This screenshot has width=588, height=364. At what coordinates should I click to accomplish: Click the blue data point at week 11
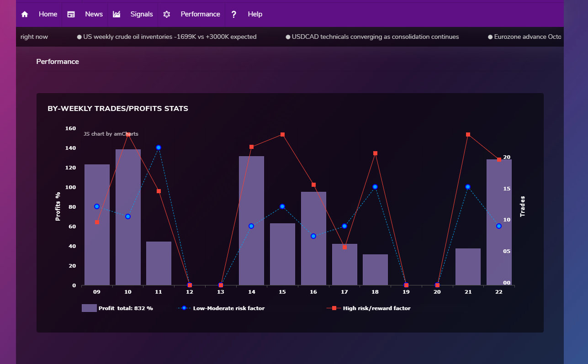tap(159, 148)
